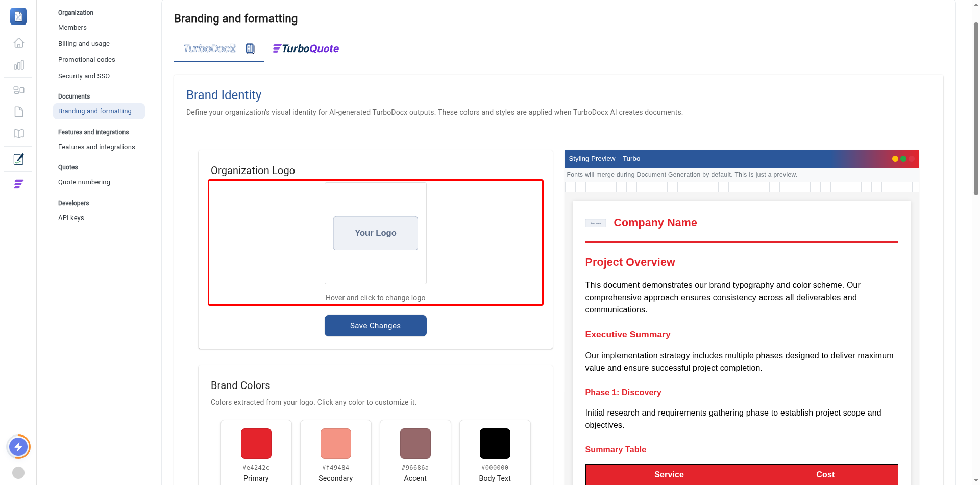Viewport: 980px width, 485px height.
Task: Open the Home icon in sidebar
Action: tap(19, 43)
